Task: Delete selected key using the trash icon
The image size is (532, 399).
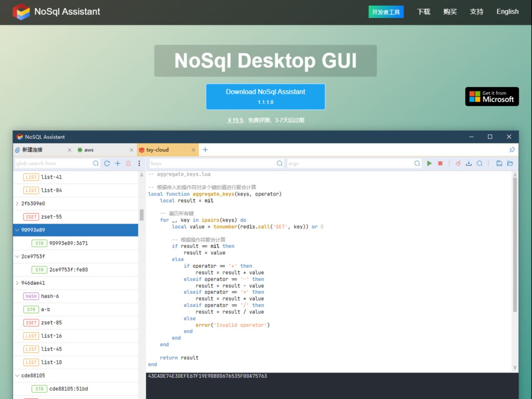Action: tap(128, 163)
